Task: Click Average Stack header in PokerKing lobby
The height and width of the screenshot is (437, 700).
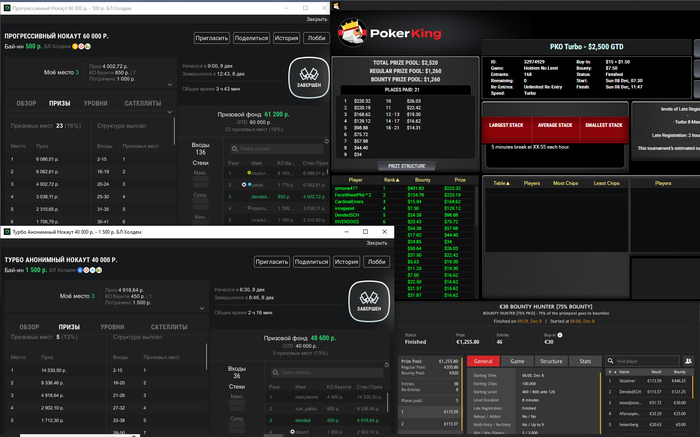Action: tap(555, 125)
